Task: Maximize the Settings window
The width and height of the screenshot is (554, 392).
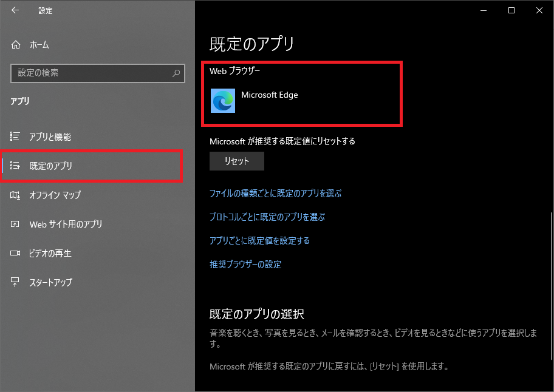Action: pos(511,10)
